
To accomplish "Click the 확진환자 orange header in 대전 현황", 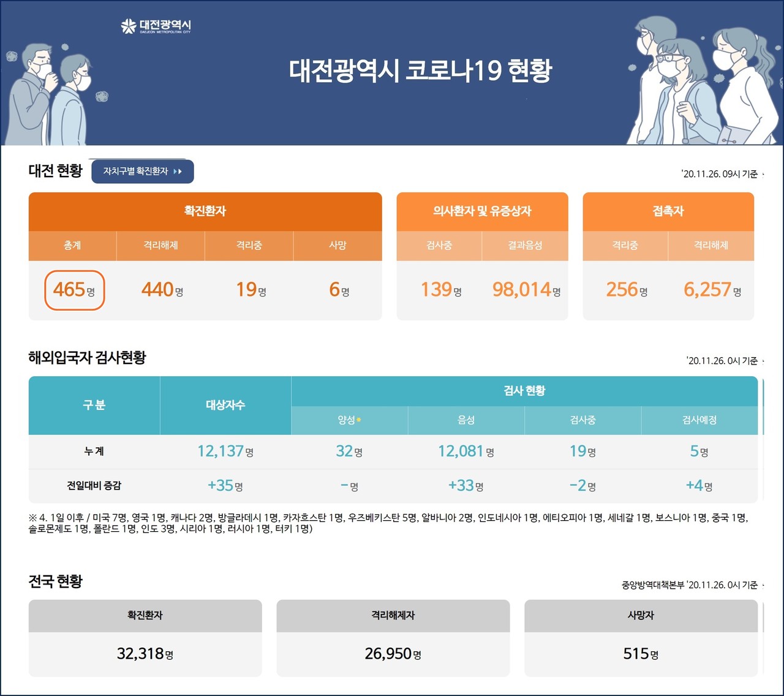I will [x=205, y=211].
